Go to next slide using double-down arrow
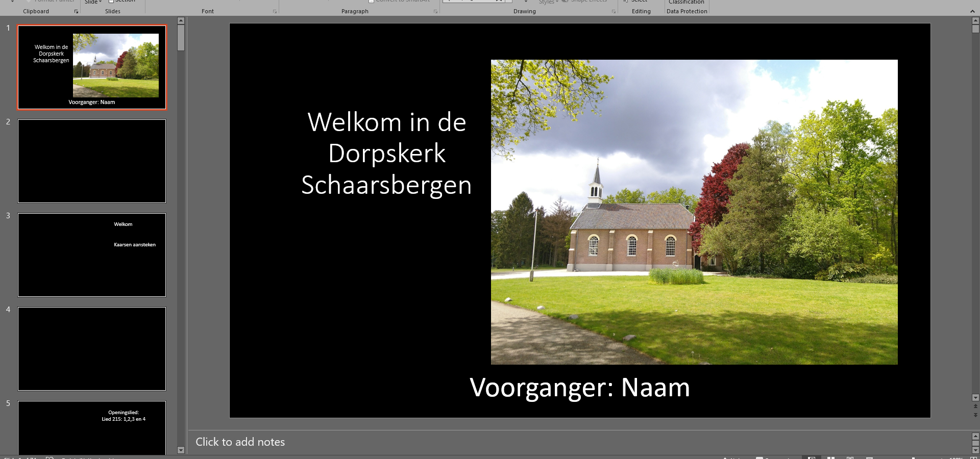980x459 pixels. (x=975, y=415)
